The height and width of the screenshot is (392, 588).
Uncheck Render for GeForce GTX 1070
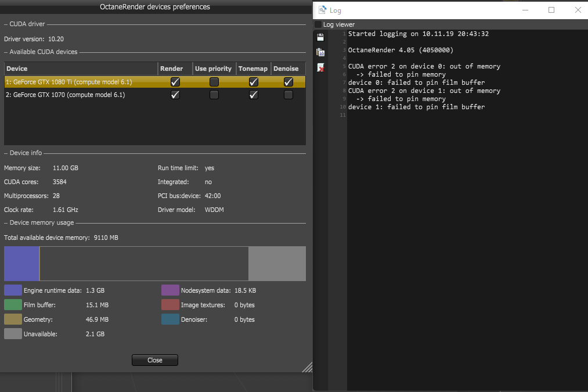pos(175,95)
